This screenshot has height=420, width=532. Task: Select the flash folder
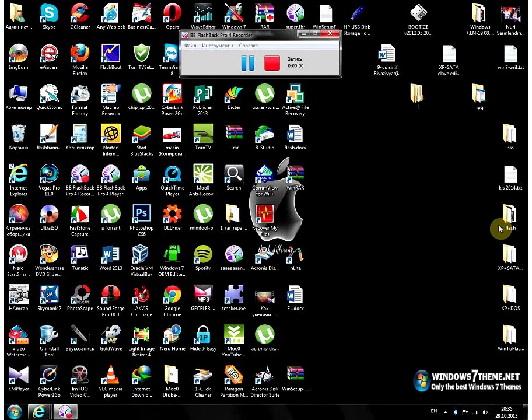coord(510,218)
